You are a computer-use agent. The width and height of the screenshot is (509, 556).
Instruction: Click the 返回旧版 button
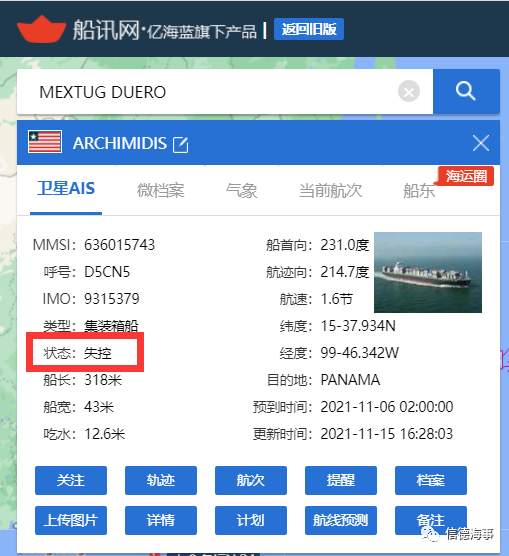pyautogui.click(x=309, y=29)
